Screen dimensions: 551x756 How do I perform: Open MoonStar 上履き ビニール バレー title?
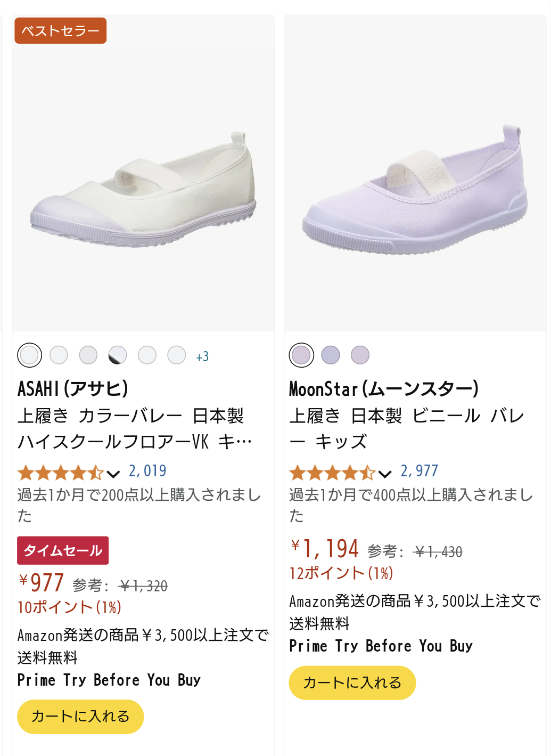pos(406,429)
